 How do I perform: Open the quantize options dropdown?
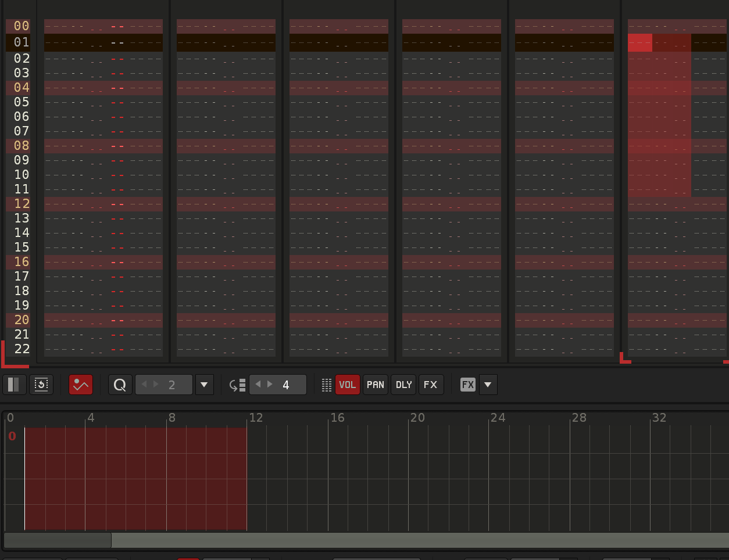[x=204, y=385]
